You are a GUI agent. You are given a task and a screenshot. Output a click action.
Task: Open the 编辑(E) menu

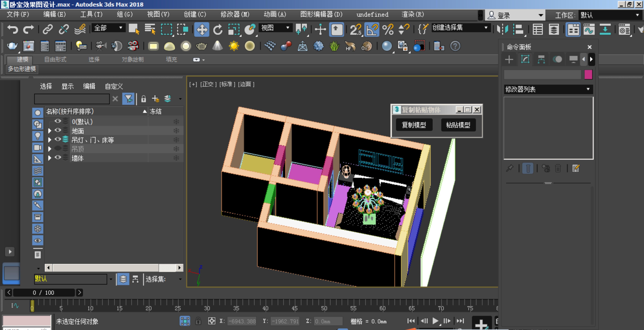(x=54, y=15)
